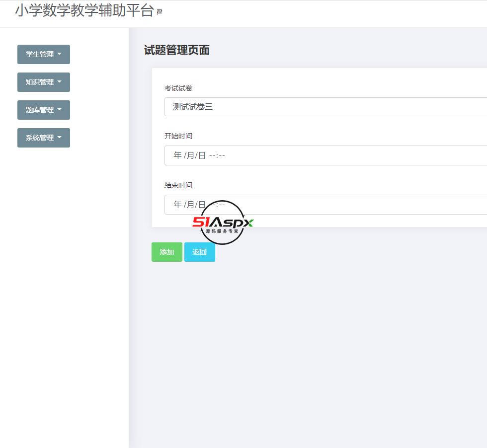Expand the 学生管理 sidebar menu

[x=44, y=54]
